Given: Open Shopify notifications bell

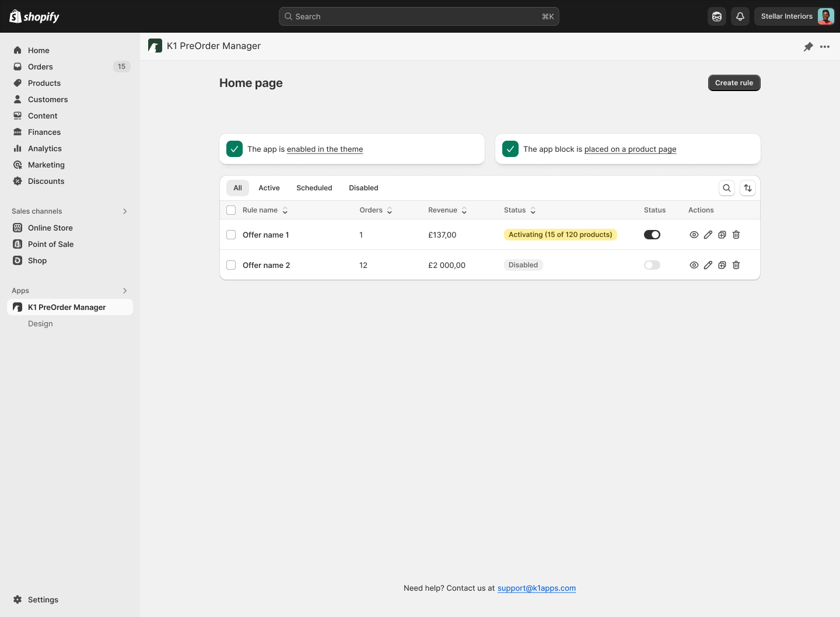Looking at the screenshot, I should pos(740,16).
